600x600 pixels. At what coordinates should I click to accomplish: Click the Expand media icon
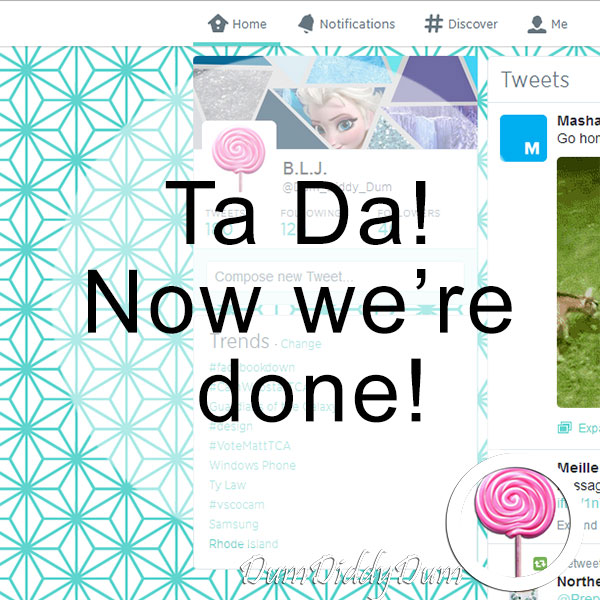[x=565, y=427]
